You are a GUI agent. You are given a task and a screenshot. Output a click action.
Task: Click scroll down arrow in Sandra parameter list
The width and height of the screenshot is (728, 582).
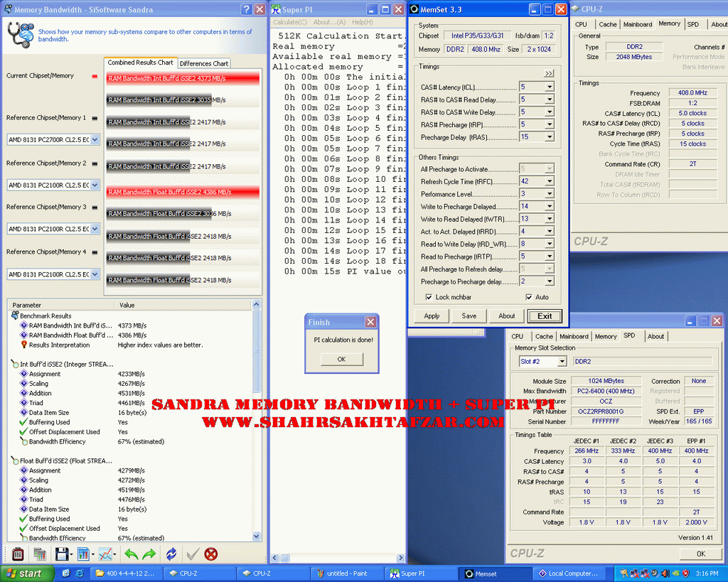(x=256, y=536)
